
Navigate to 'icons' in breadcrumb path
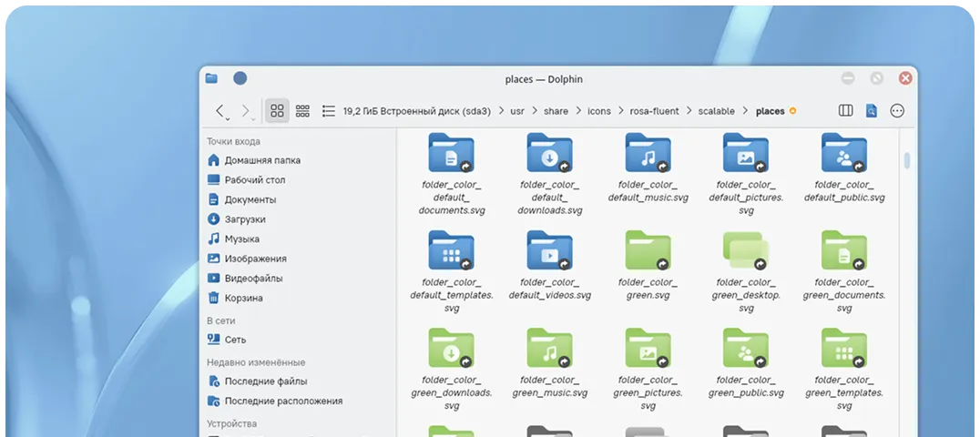point(598,111)
